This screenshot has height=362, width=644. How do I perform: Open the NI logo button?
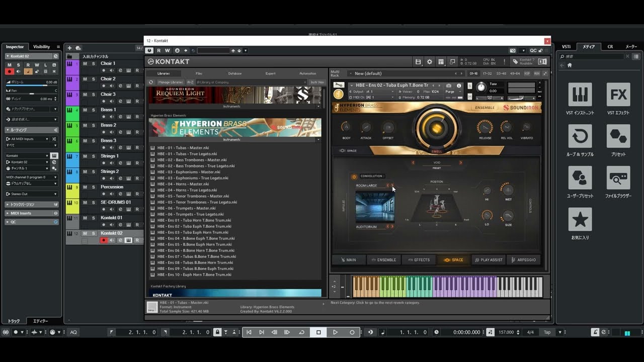pyautogui.click(x=542, y=61)
